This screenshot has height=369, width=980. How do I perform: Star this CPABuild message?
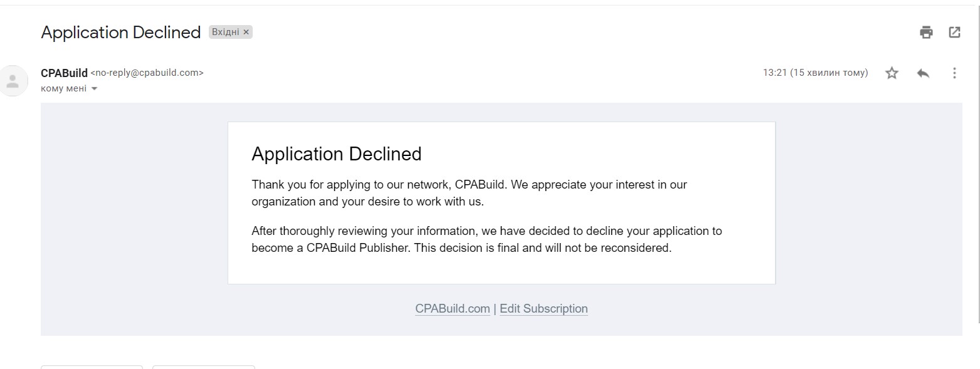click(892, 73)
